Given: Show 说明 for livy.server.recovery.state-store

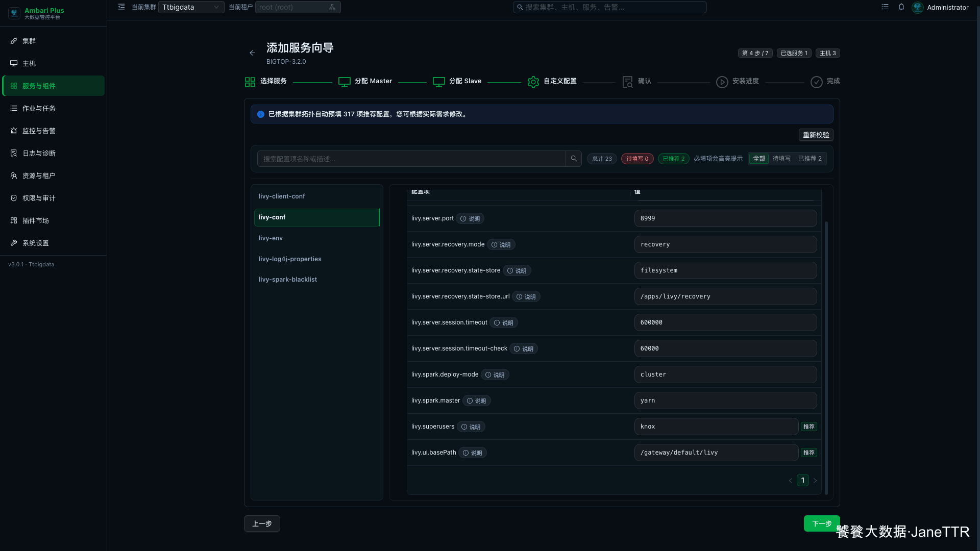Looking at the screenshot, I should tap(517, 271).
